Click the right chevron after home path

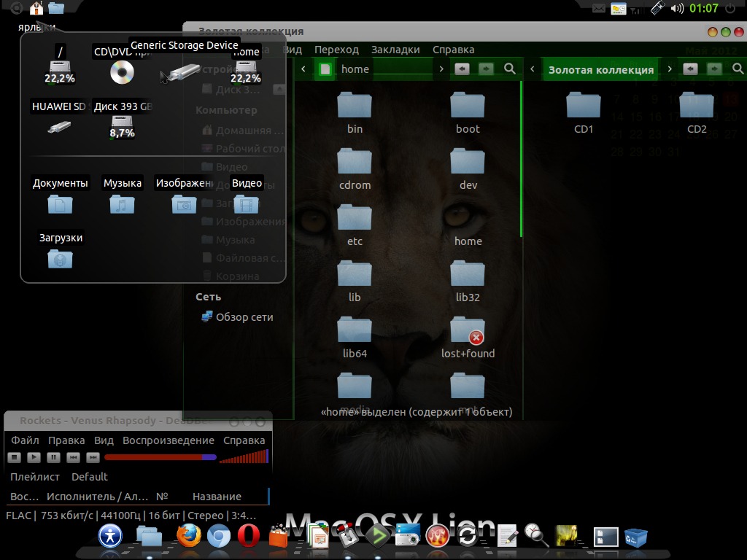coord(441,69)
